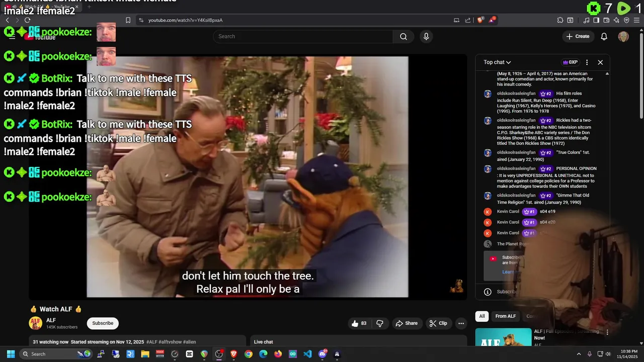Go back to previous page
644x362 pixels.
point(7,20)
